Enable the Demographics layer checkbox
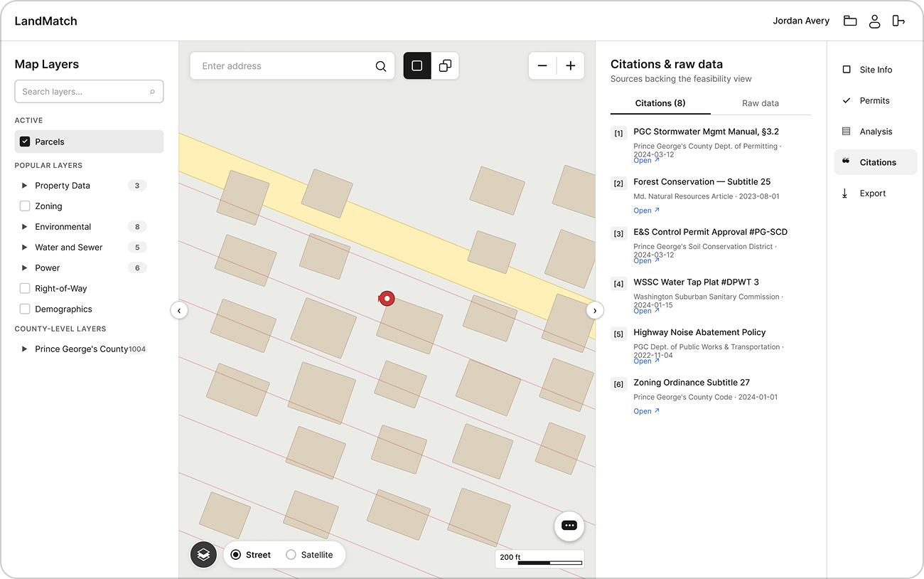The height and width of the screenshot is (579, 924). (x=25, y=309)
